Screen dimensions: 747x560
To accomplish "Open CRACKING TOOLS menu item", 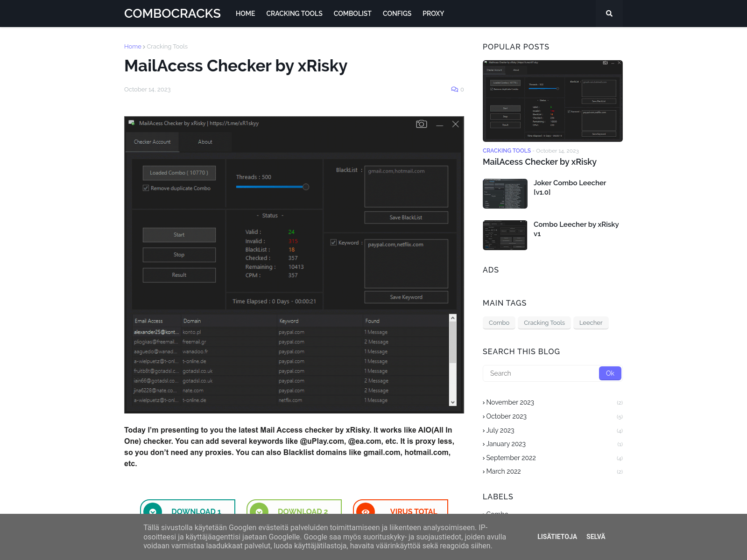I will (294, 14).
